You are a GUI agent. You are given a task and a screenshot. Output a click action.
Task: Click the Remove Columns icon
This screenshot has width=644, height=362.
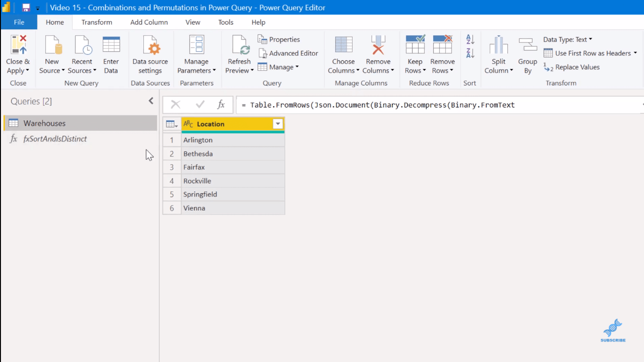(378, 45)
